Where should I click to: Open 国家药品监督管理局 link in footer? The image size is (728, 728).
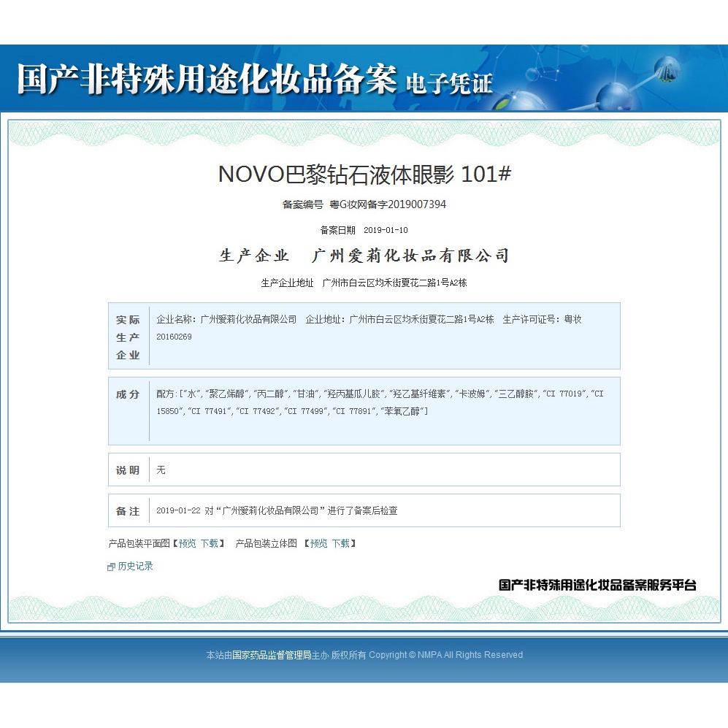[x=272, y=655]
